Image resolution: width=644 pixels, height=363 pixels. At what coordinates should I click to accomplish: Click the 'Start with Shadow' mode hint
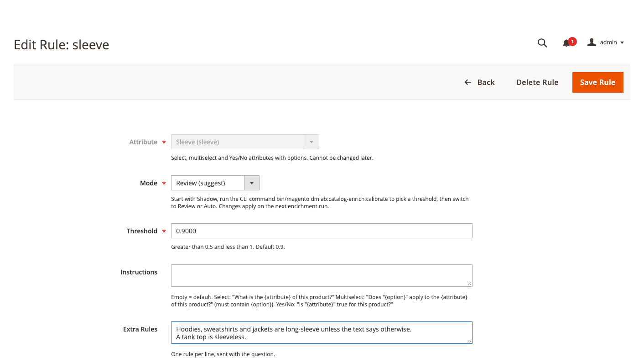pyautogui.click(x=320, y=203)
